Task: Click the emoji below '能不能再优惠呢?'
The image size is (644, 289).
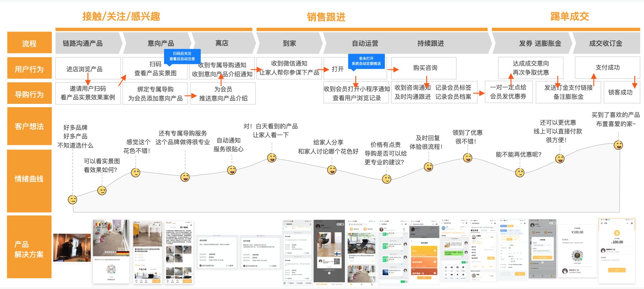Action: coord(520,173)
